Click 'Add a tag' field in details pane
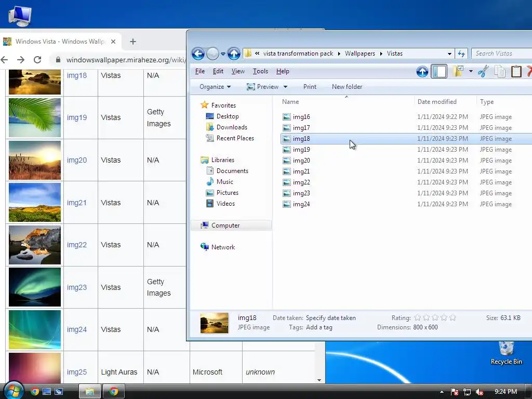This screenshot has height=399, width=532. 319,327
